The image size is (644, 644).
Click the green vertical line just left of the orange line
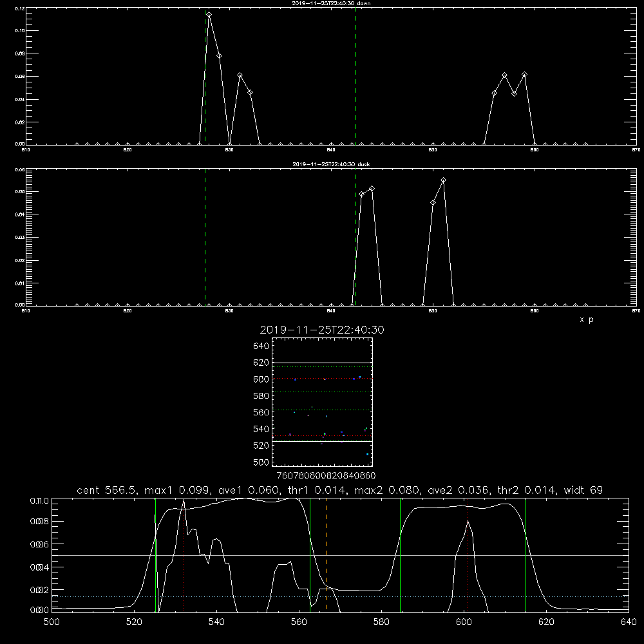pos(310,554)
